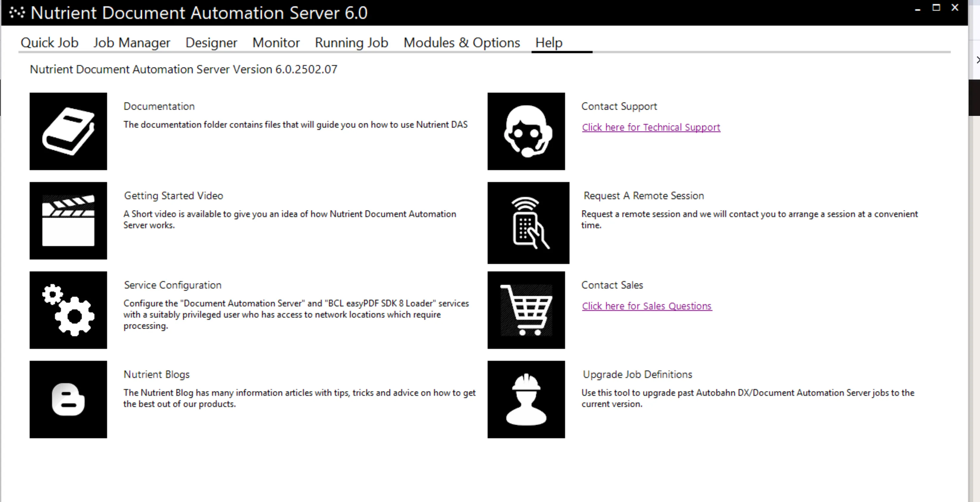Click the Getting Started Video clapperboard icon
The height and width of the screenshot is (502, 980).
(68, 220)
